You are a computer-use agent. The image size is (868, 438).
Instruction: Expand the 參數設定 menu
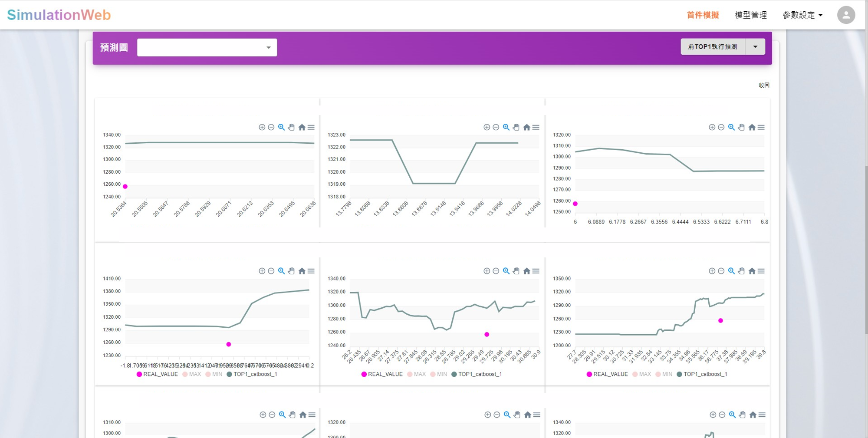coord(802,15)
